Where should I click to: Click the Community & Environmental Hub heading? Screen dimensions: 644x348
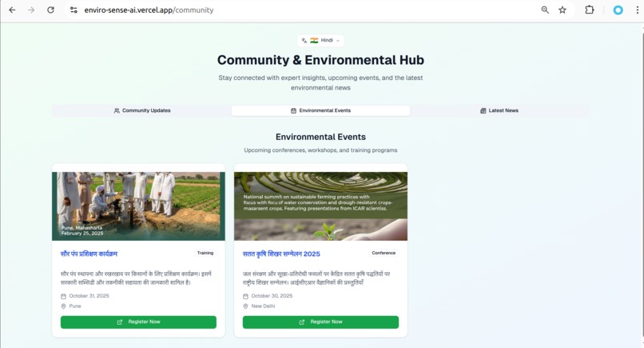click(x=320, y=60)
